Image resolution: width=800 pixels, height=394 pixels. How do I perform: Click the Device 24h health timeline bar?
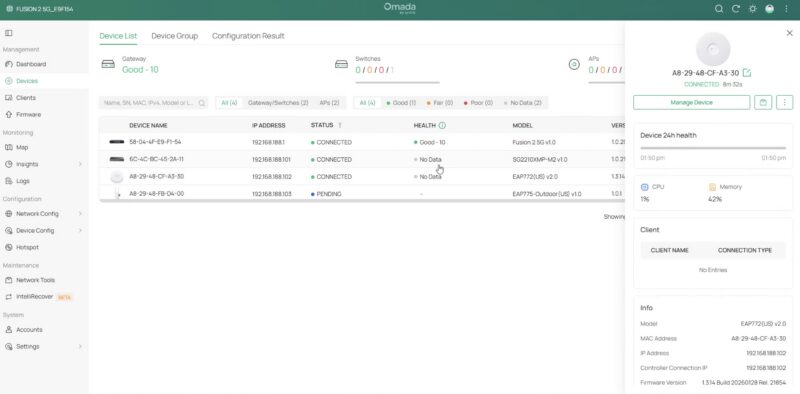point(713,148)
